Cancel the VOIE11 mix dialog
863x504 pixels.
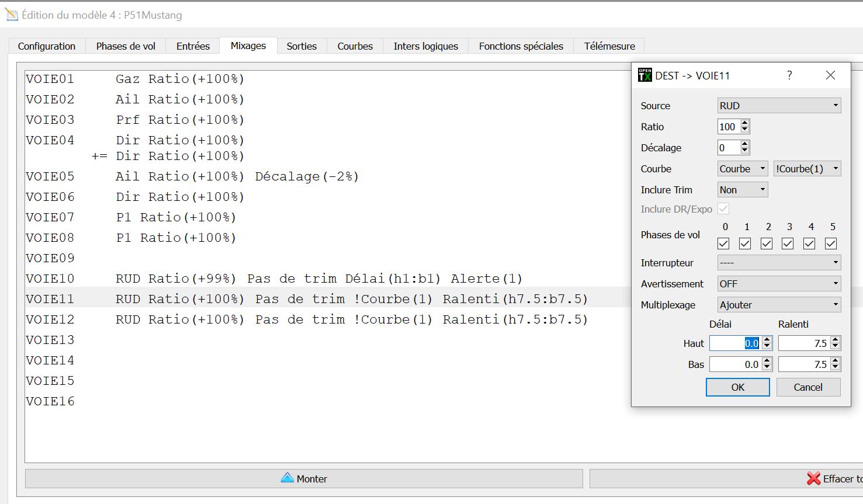[808, 387]
